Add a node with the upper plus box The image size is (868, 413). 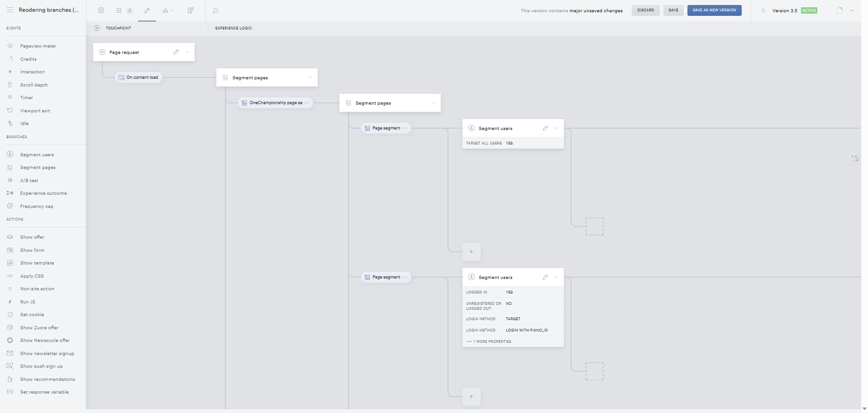pos(471,252)
